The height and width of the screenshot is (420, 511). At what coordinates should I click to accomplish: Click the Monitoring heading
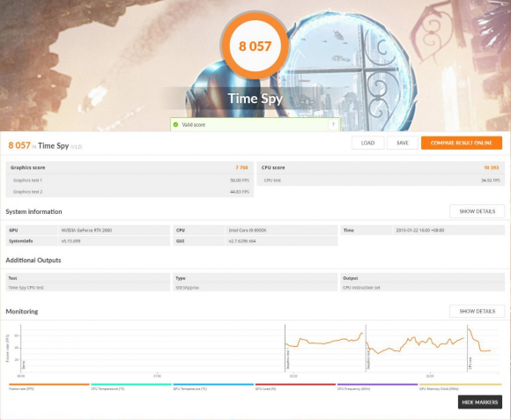pos(22,311)
